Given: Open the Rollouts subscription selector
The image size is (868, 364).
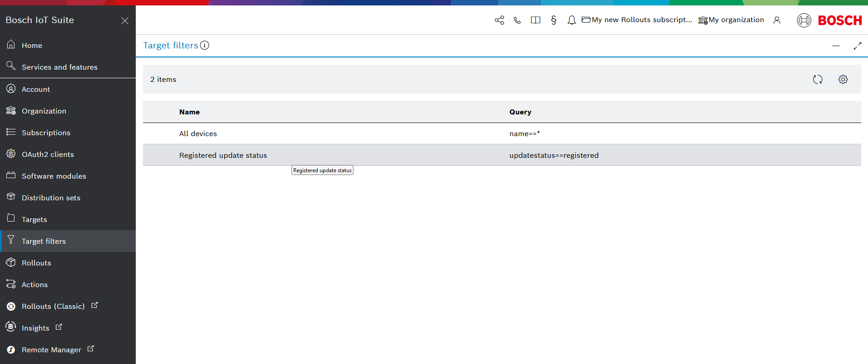Looking at the screenshot, I should click(637, 20).
